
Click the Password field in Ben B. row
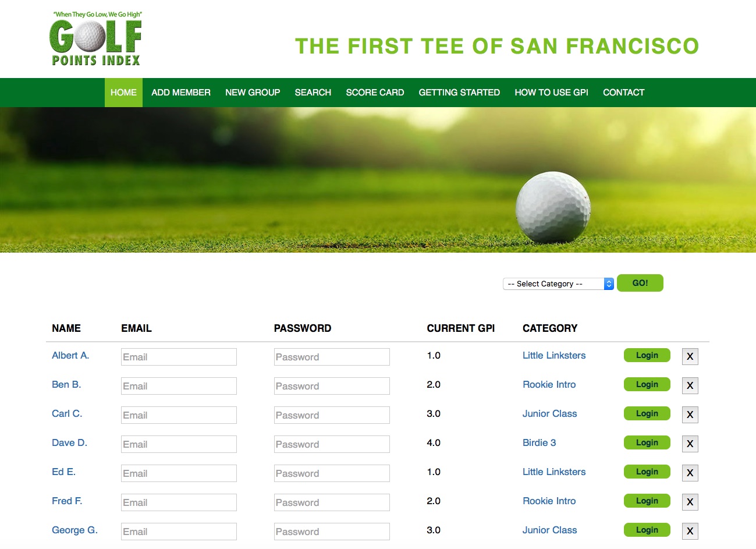coord(332,386)
